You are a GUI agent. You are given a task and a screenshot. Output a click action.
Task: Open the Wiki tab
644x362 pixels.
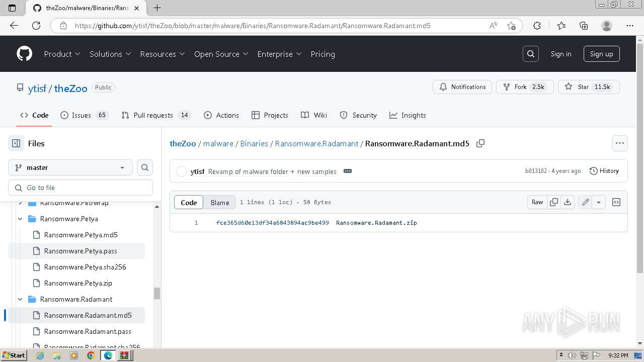(314, 115)
